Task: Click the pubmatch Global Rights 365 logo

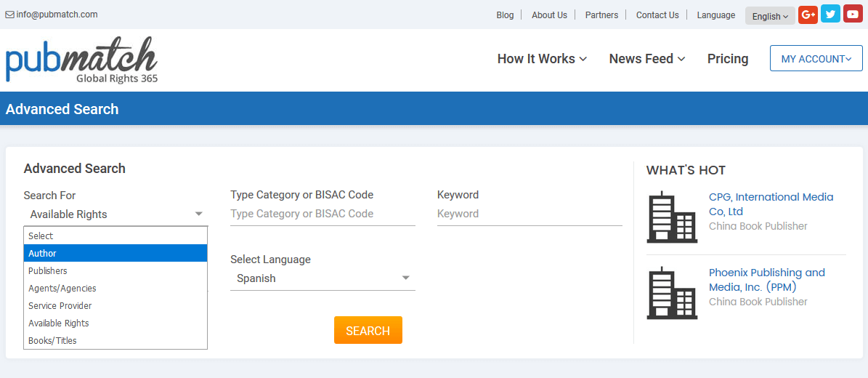Action: (x=82, y=60)
